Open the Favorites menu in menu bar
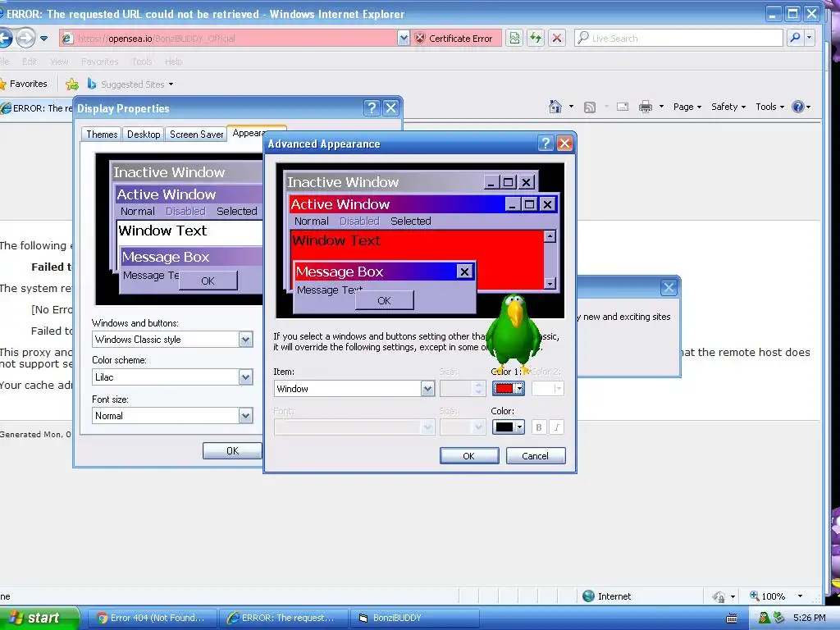 99,62
